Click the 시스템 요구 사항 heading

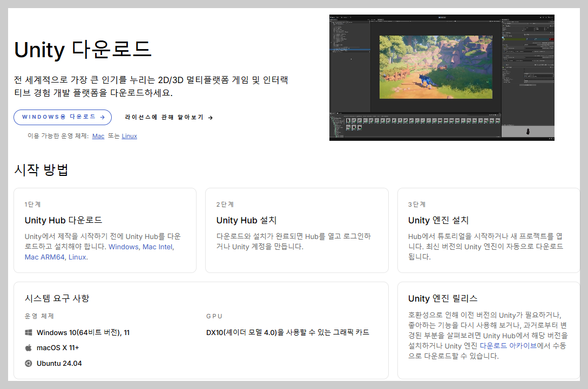click(x=57, y=298)
